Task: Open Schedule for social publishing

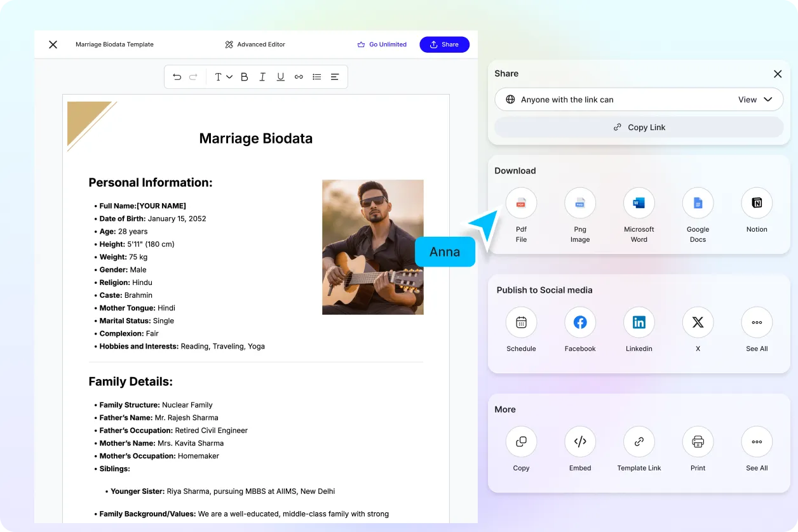Action: point(521,323)
